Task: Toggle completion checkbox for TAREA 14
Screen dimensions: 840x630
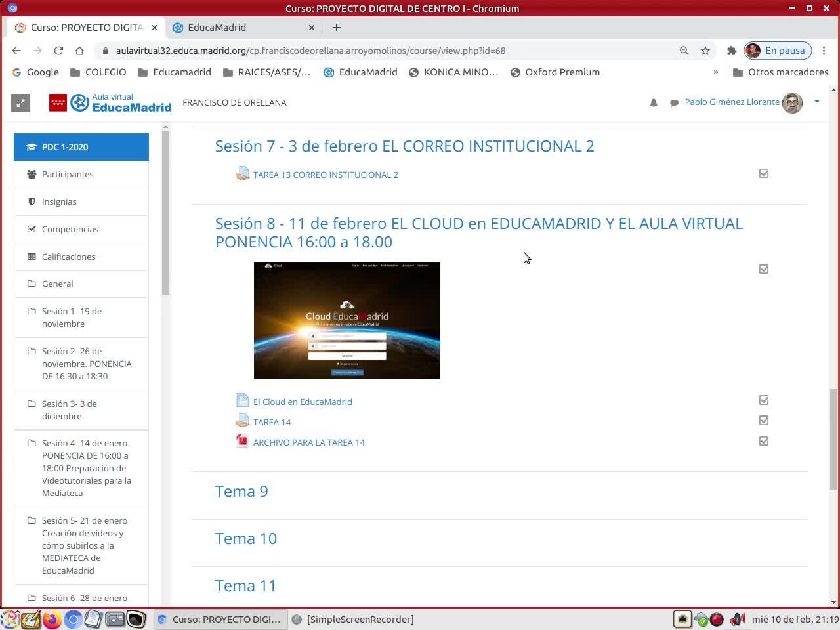Action: pyautogui.click(x=764, y=420)
